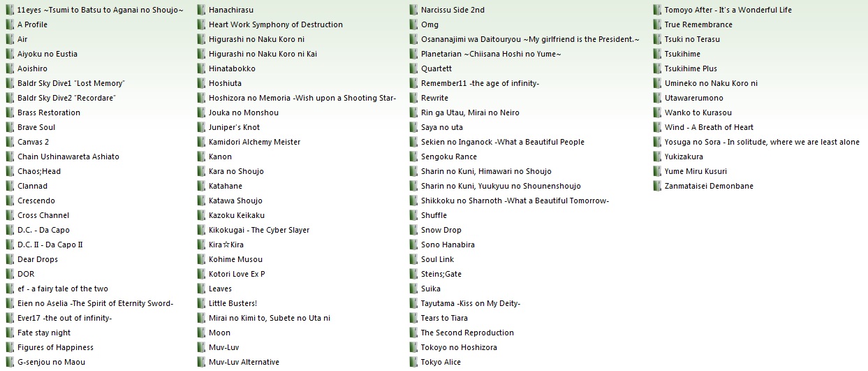Select the Chaos;Head folder name

(x=39, y=171)
